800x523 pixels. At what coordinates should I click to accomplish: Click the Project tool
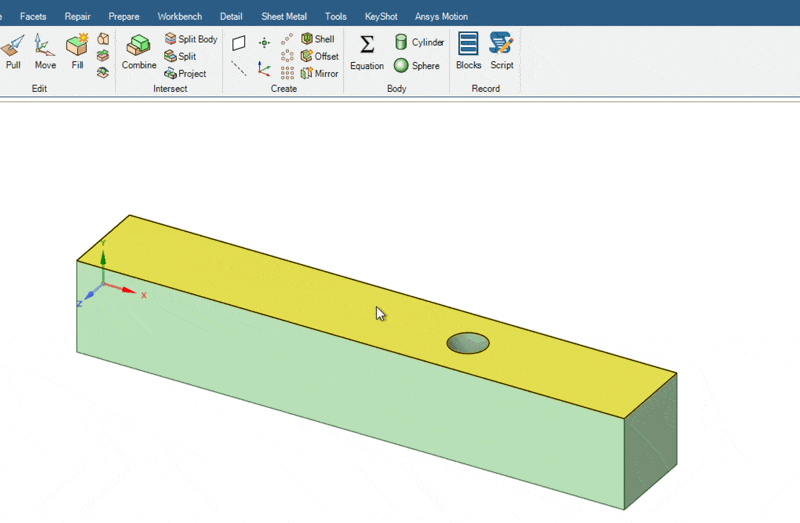[x=186, y=73]
